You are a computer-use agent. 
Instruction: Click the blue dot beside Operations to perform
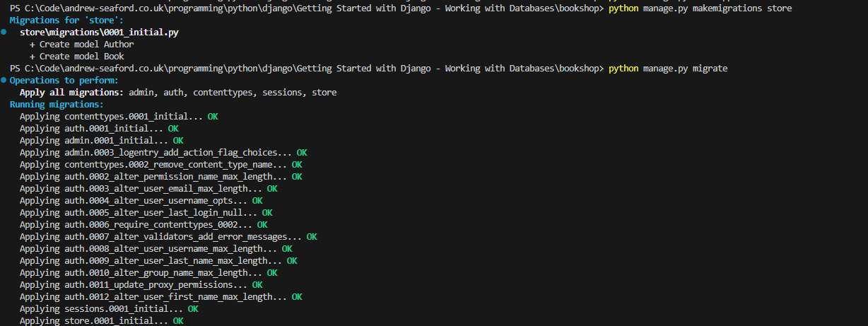pyautogui.click(x=4, y=81)
